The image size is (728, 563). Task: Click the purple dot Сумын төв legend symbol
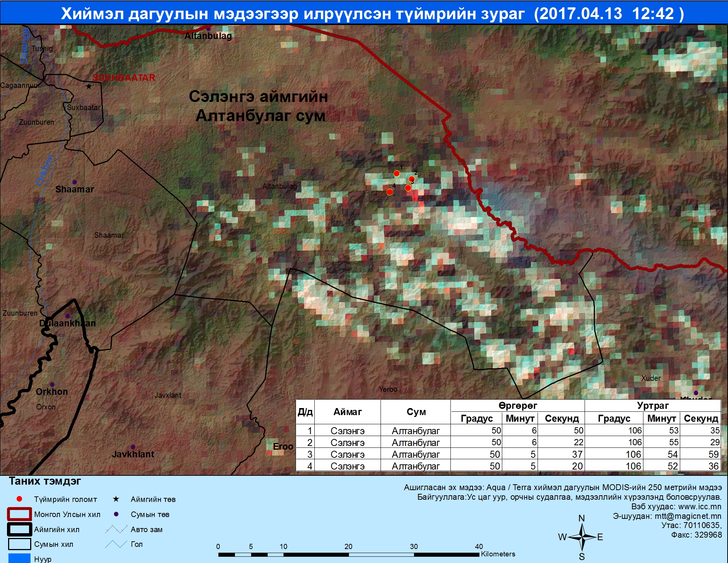[116, 514]
